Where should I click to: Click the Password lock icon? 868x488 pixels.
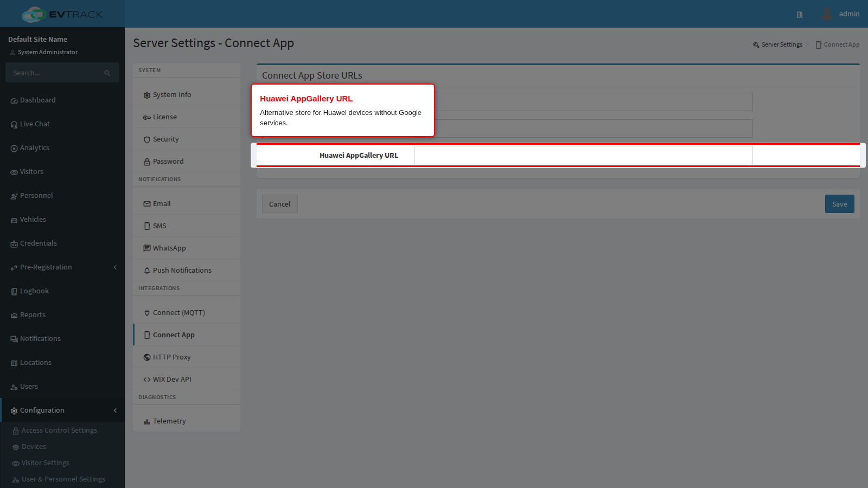tap(147, 162)
